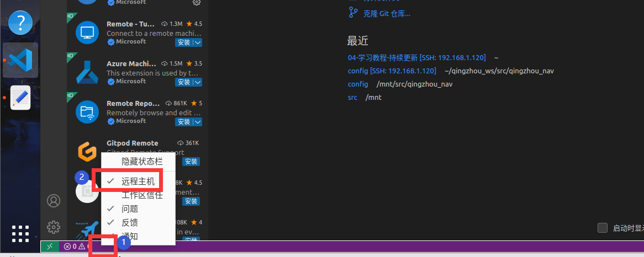644x257 pixels.
Task: Open recent config [SSH: 192.168.1.120] folder
Action: (392, 71)
